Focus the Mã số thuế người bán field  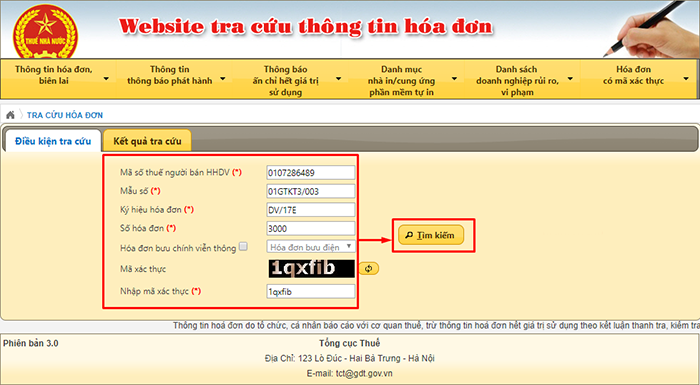[311, 172]
